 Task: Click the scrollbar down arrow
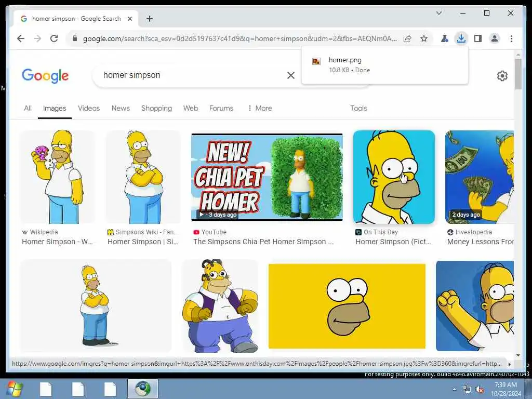[518, 355]
